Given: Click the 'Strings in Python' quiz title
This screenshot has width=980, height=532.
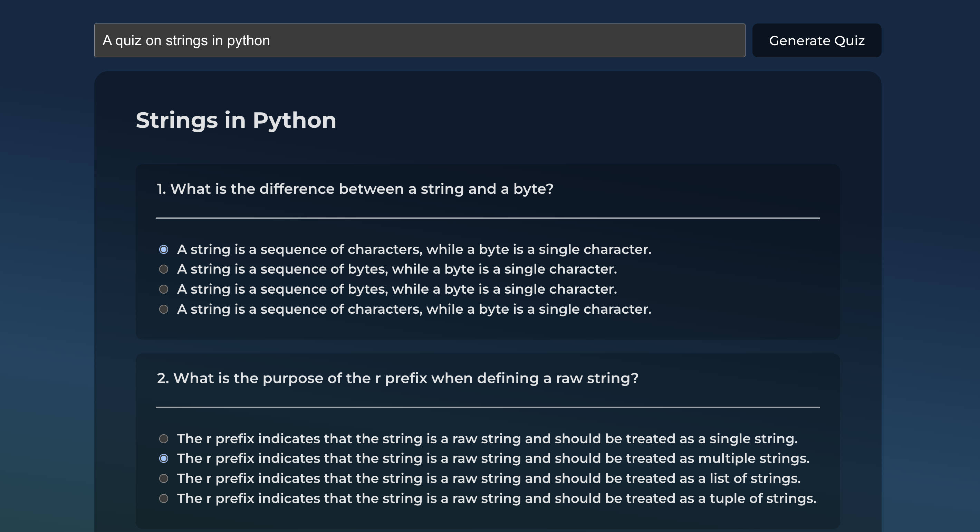Looking at the screenshot, I should [236, 120].
